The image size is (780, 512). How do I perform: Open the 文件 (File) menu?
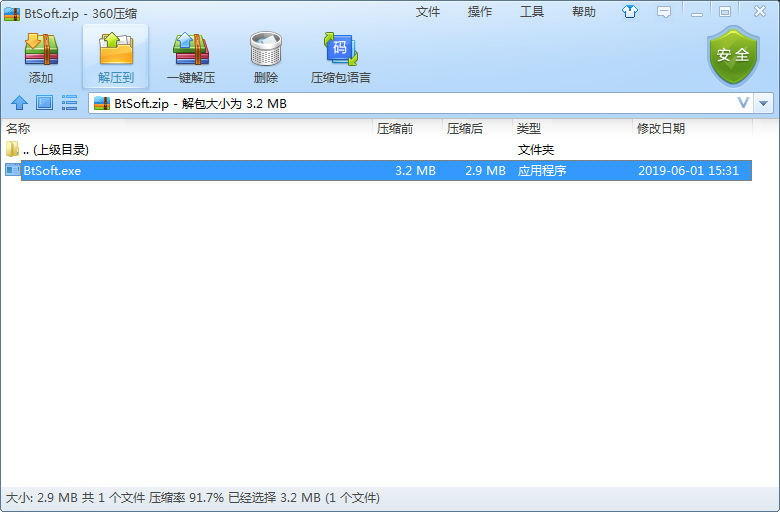(x=428, y=12)
